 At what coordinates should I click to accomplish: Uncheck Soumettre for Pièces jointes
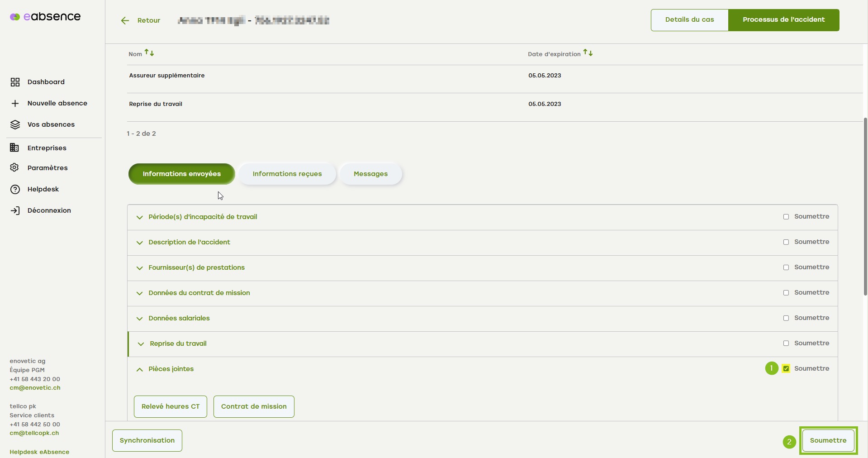[x=786, y=368]
